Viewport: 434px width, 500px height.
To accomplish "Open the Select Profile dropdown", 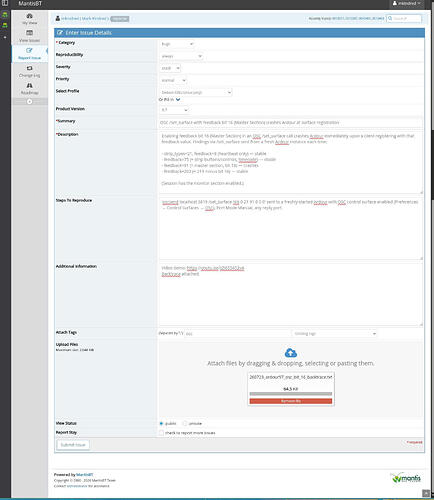I will [x=195, y=92].
